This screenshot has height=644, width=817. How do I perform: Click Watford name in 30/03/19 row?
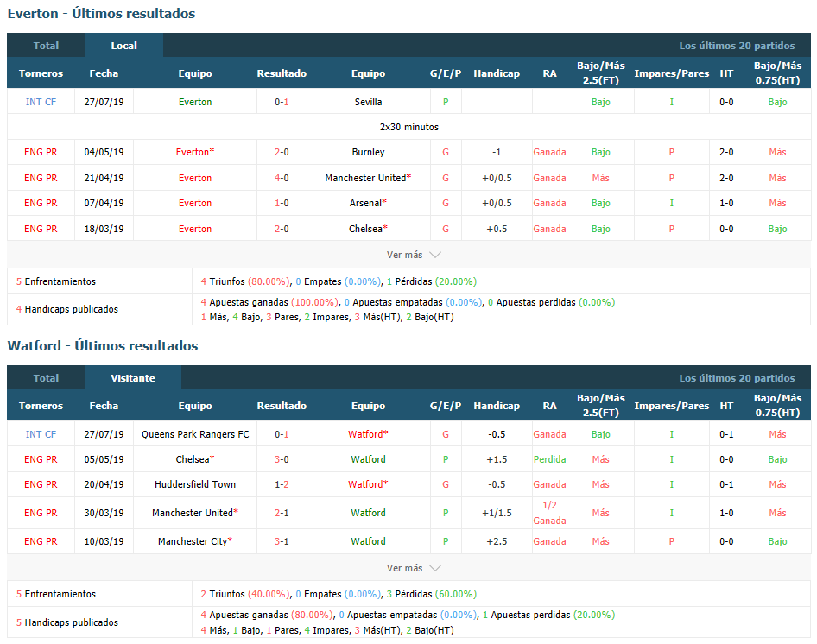[369, 514]
